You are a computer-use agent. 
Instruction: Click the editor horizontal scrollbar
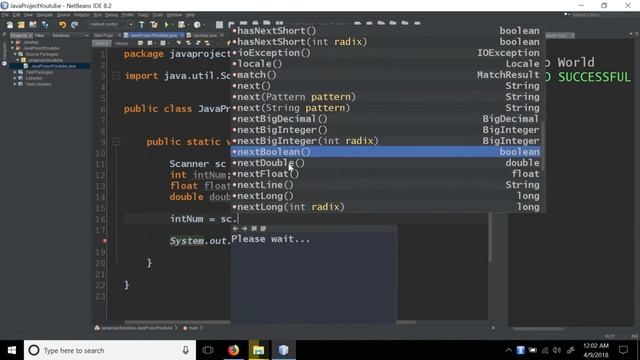tap(269, 322)
